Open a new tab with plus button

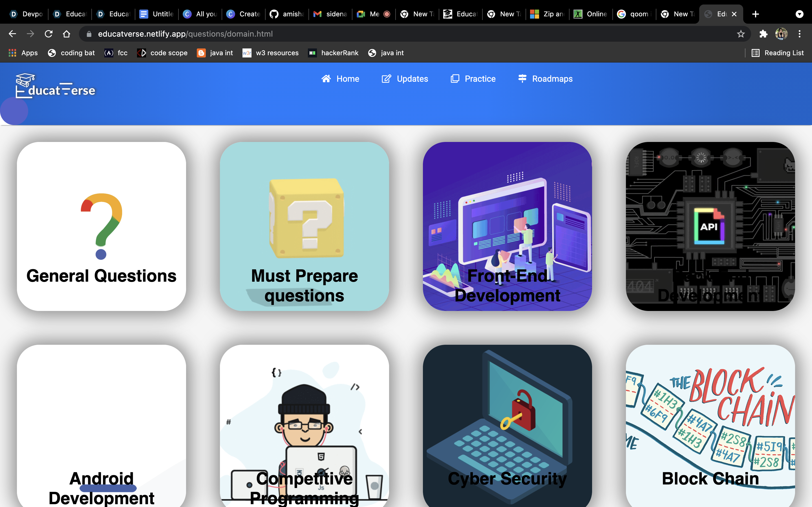click(755, 14)
